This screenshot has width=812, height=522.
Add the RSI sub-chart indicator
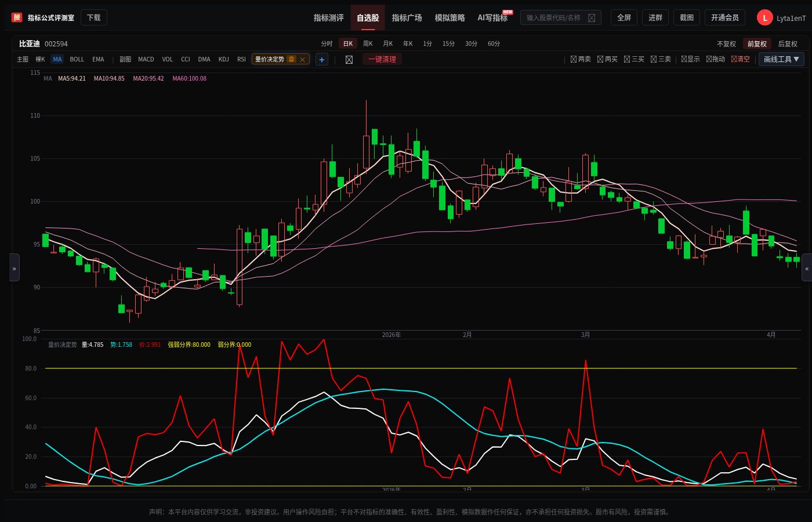[242, 59]
